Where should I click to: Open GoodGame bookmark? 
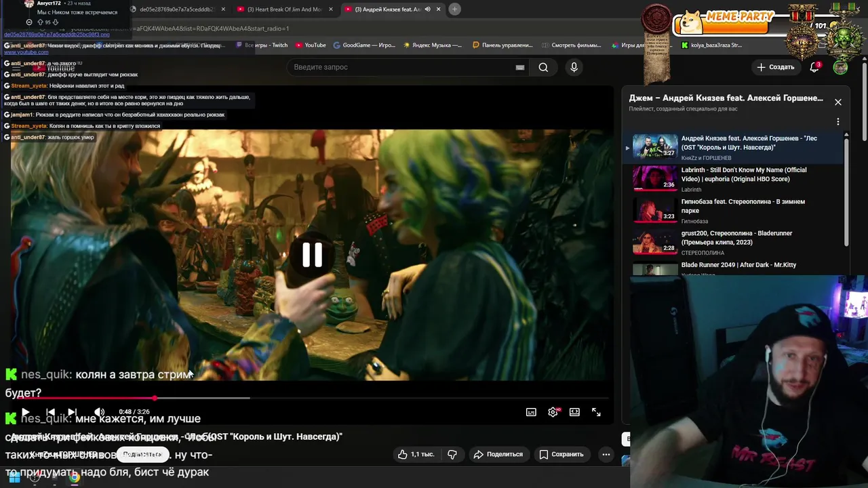point(364,45)
